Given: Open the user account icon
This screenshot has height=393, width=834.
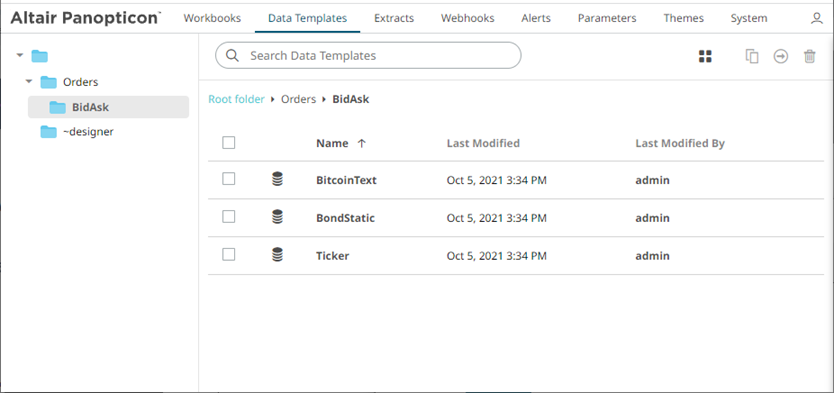Looking at the screenshot, I should [816, 19].
